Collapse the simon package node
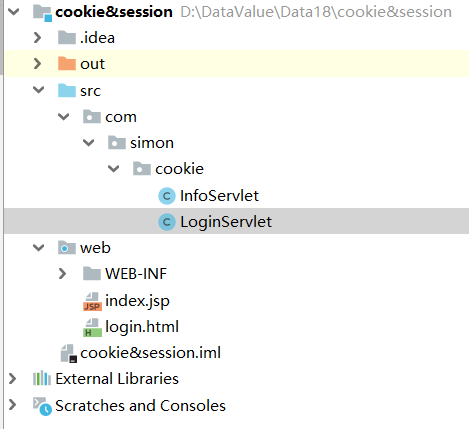 [x=89, y=143]
